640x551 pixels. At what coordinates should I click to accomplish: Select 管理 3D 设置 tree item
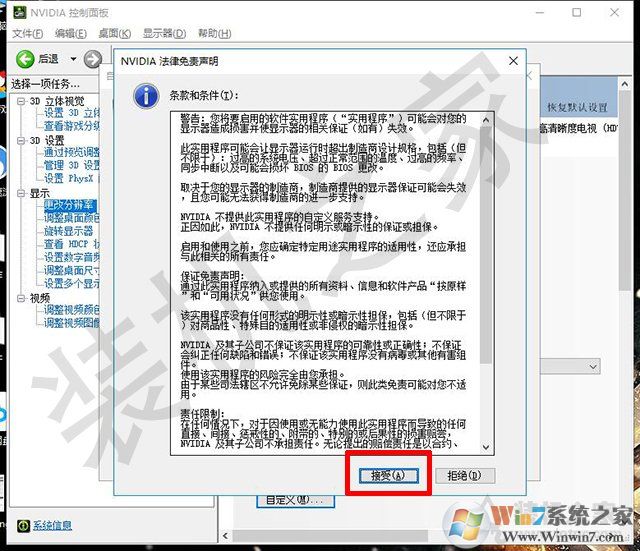click(x=71, y=165)
